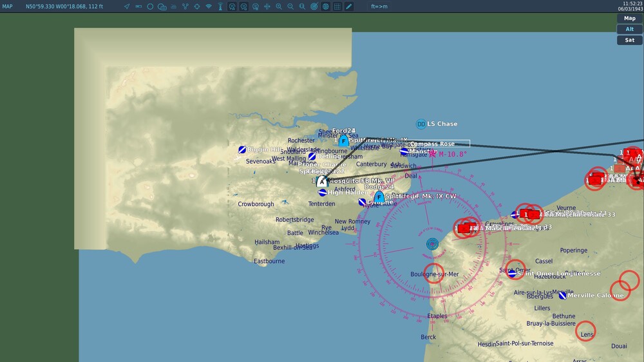644x362 pixels.
Task: Click the red circle at Lens
Action: pos(585,331)
